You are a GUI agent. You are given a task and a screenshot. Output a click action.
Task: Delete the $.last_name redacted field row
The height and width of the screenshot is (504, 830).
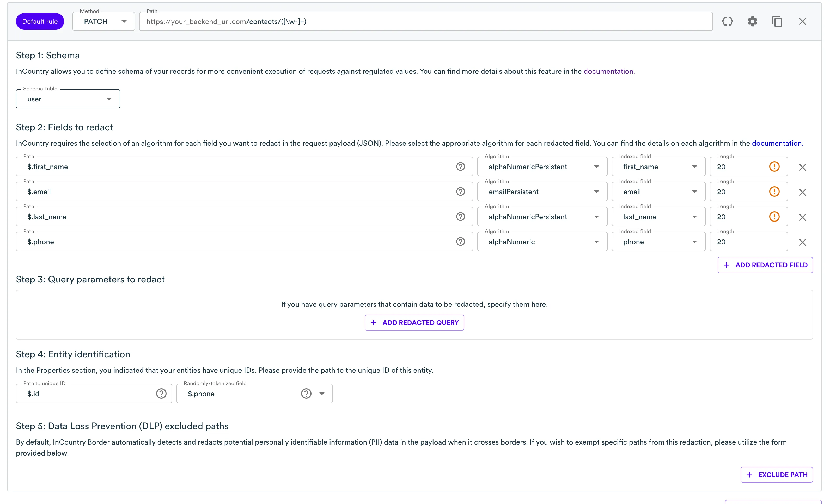[802, 217]
